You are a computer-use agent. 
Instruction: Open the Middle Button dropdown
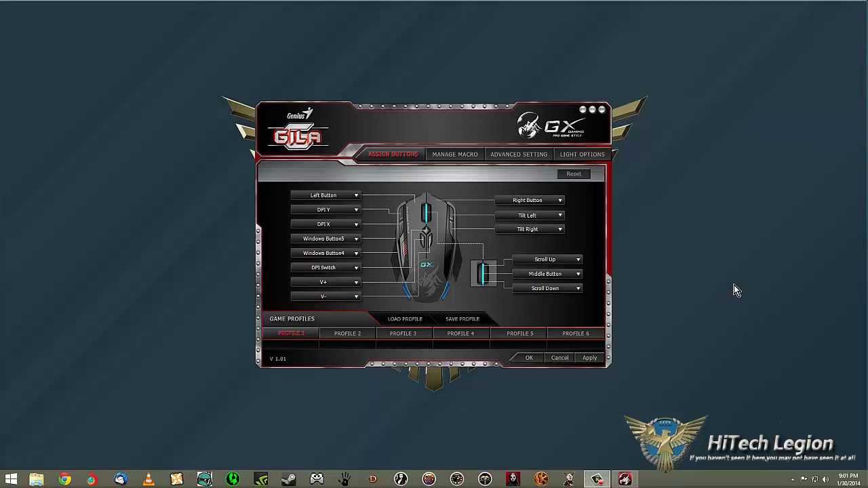pos(547,274)
